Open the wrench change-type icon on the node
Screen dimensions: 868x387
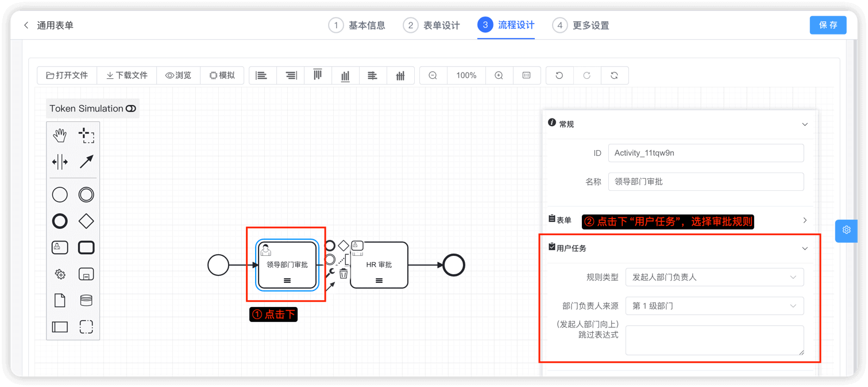pyautogui.click(x=330, y=272)
